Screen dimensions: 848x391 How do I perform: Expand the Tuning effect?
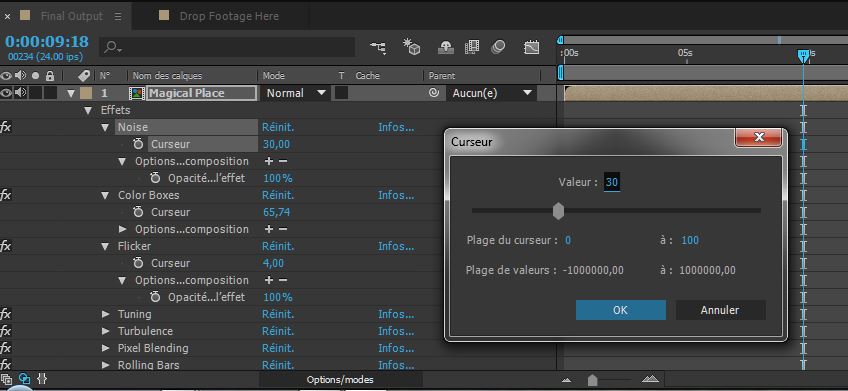(105, 314)
